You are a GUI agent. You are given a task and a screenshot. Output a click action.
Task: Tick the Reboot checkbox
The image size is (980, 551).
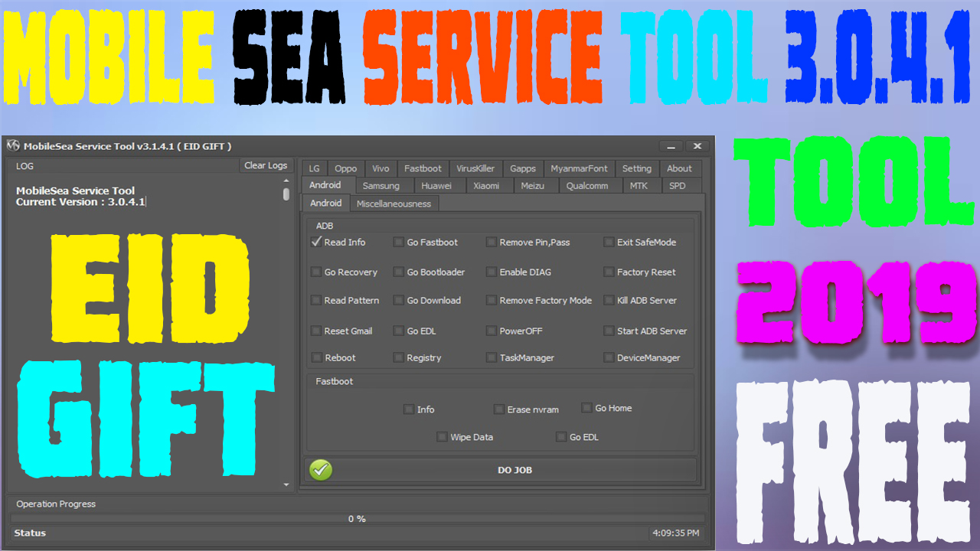pos(316,357)
